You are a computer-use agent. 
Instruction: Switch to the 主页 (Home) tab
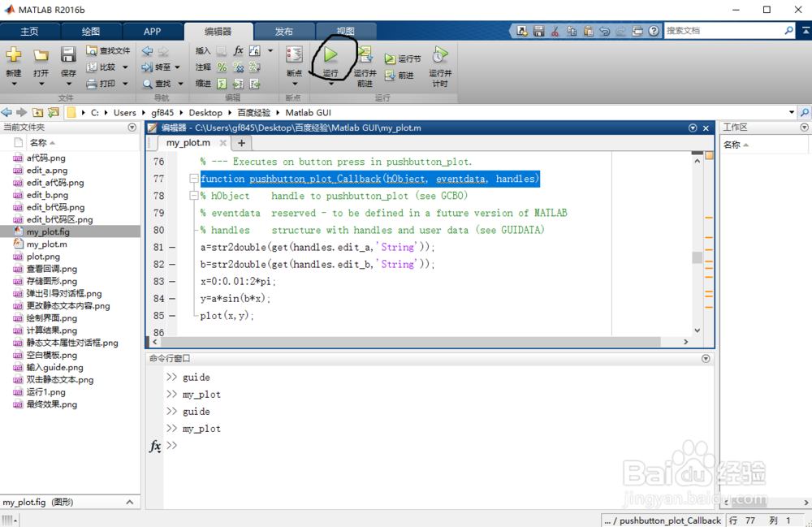29,32
